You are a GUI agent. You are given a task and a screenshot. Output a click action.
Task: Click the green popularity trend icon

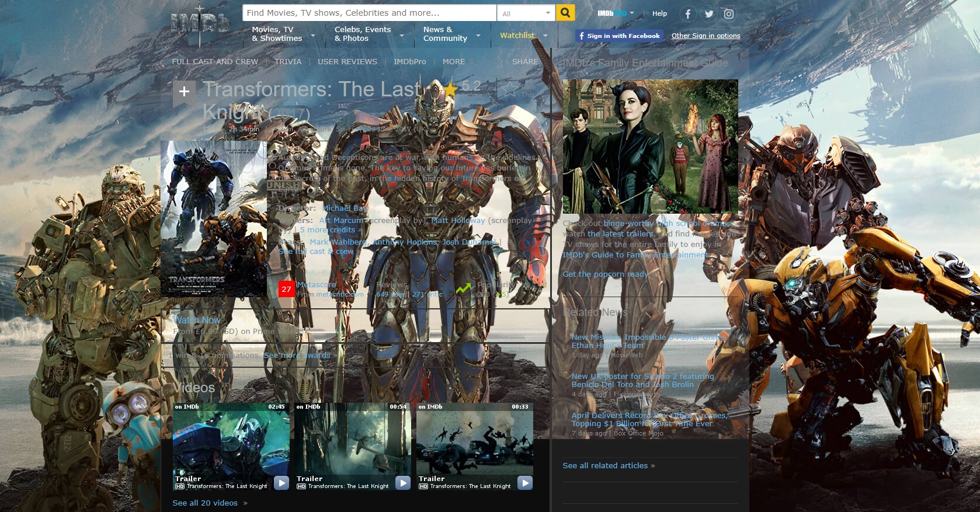[464, 288]
